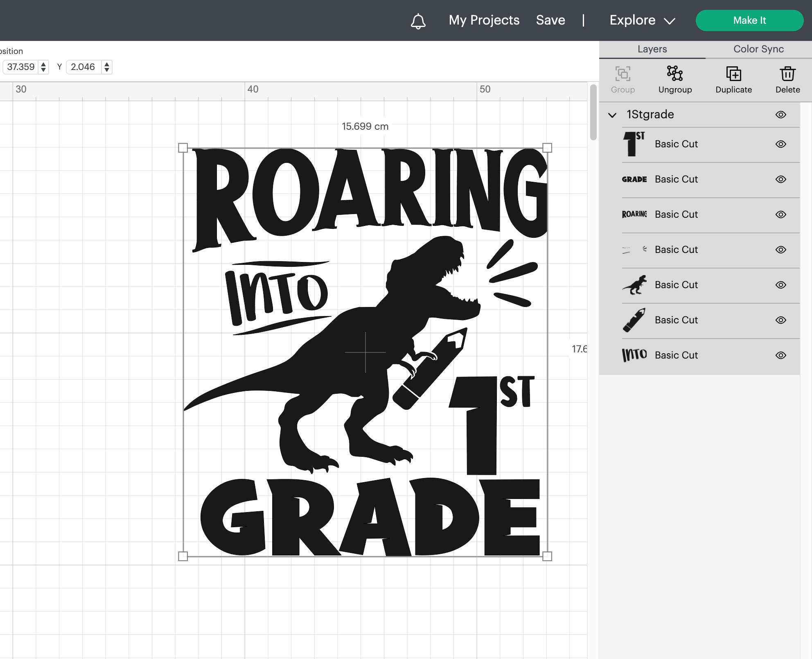Viewport: 812px width, 659px height.
Task: Edit the Y position input field
Action: tap(85, 67)
